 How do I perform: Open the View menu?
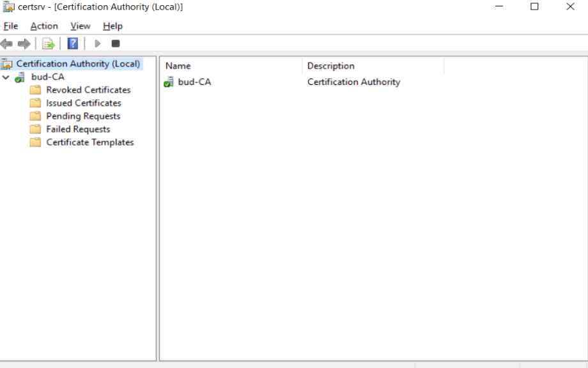coord(81,26)
